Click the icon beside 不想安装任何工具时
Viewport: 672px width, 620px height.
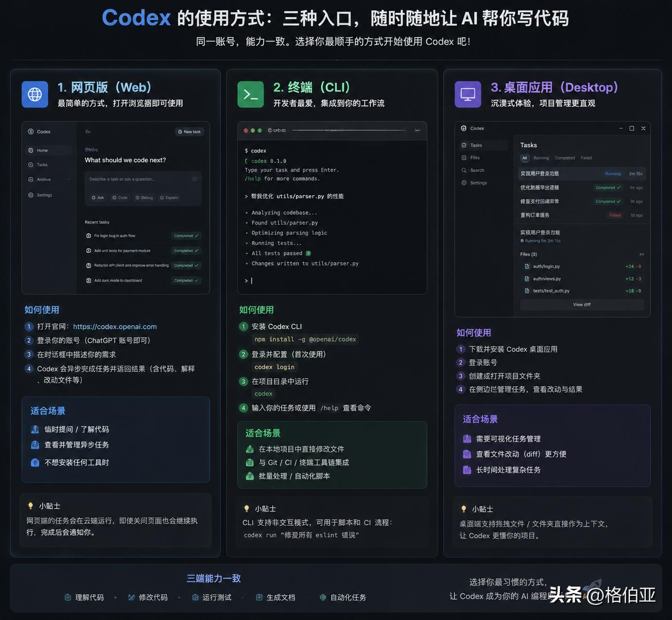tap(35, 462)
